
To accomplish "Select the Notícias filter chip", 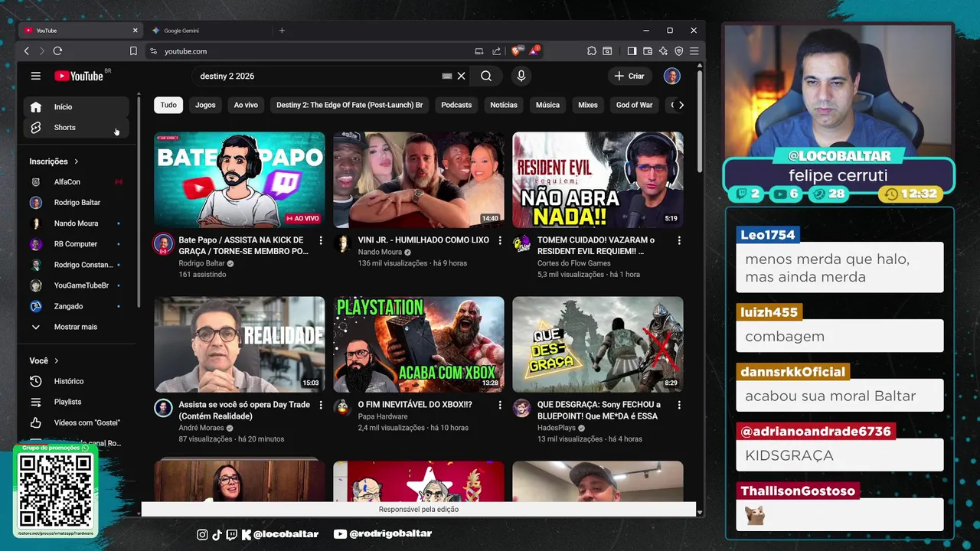I will pos(504,105).
